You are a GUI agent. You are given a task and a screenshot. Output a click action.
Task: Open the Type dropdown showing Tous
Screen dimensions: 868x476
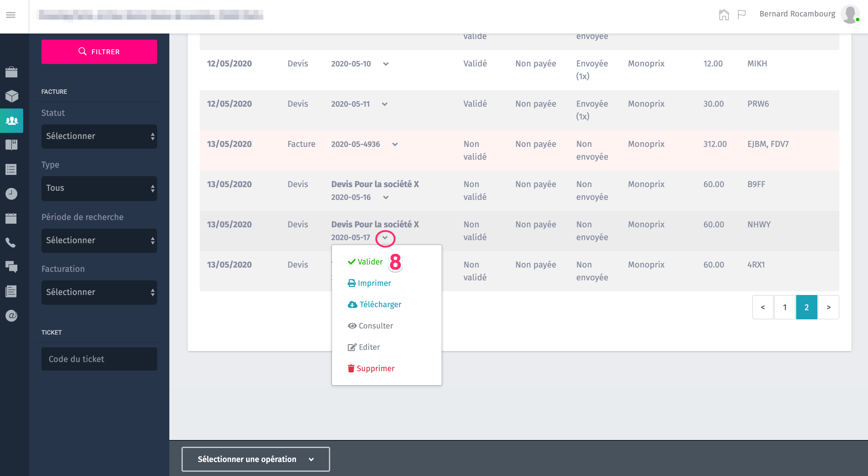point(99,188)
